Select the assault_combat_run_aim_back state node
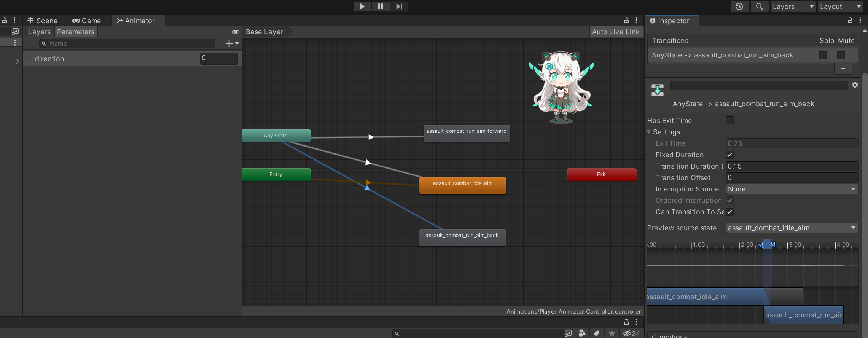Screen dimensions: 868x338 click(463, 238)
